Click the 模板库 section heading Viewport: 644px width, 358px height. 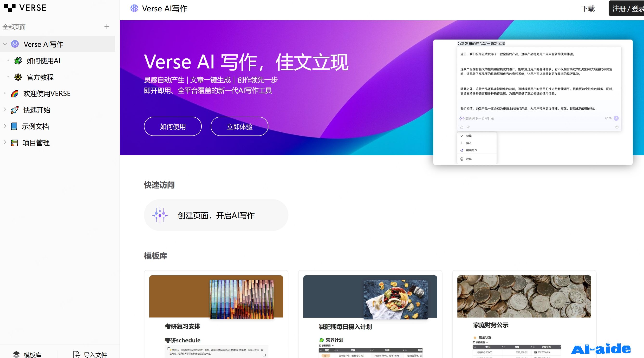coord(156,256)
